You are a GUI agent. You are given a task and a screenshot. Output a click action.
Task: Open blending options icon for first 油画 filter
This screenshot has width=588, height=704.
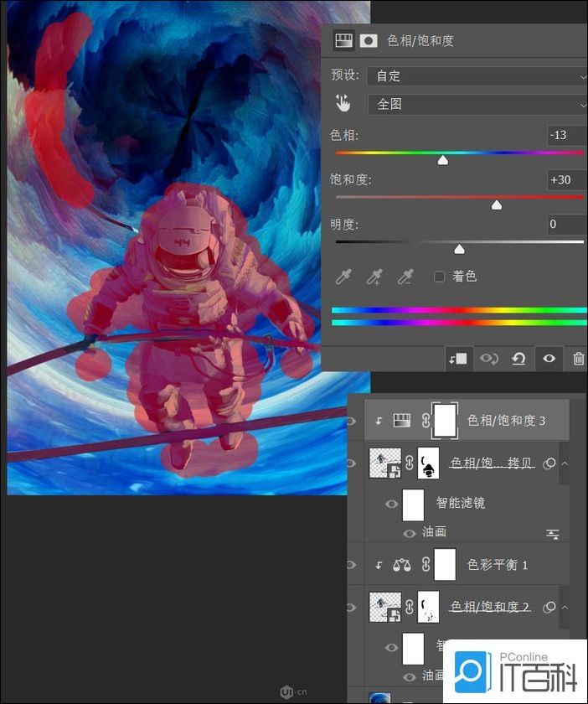coord(553,535)
